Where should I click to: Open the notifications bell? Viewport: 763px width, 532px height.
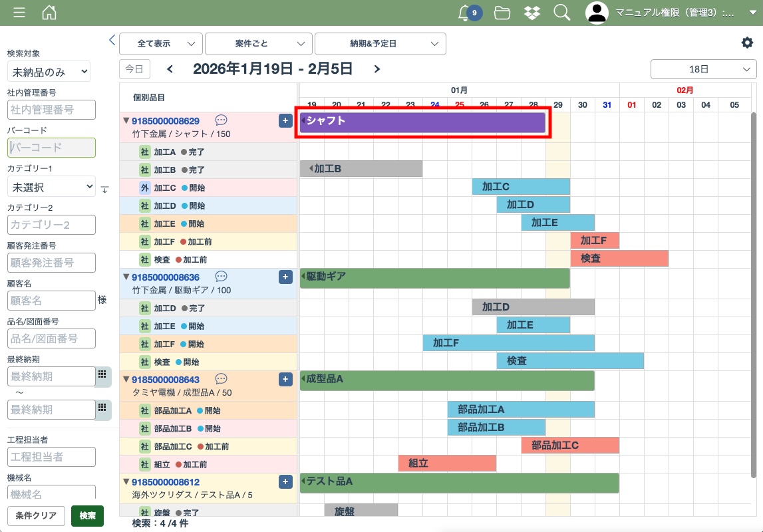[466, 13]
